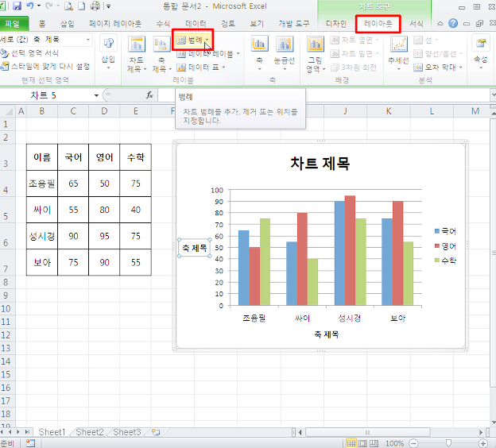Click the Save icon in quick access toolbar

point(17,6)
